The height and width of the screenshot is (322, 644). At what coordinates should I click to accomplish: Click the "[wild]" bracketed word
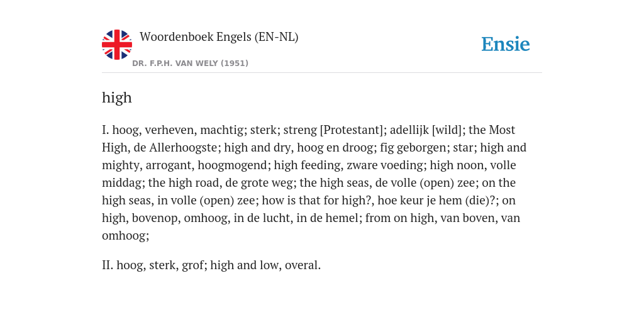pos(448,130)
